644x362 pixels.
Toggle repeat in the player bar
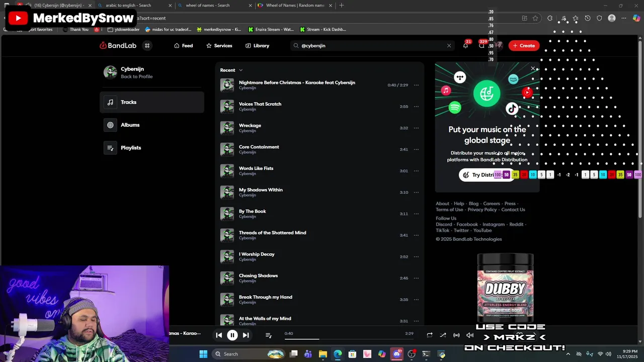point(430,335)
